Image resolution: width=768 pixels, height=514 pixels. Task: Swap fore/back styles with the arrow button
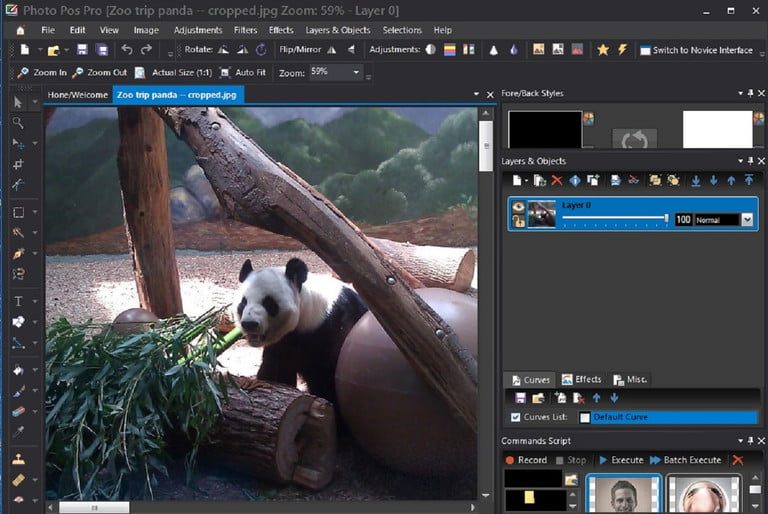tap(634, 137)
